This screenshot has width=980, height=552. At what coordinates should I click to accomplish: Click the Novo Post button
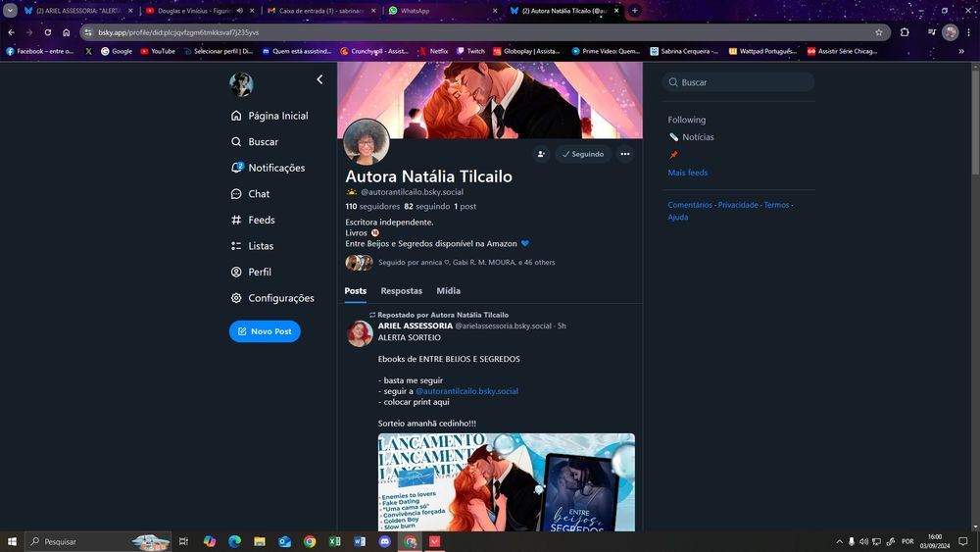point(265,331)
